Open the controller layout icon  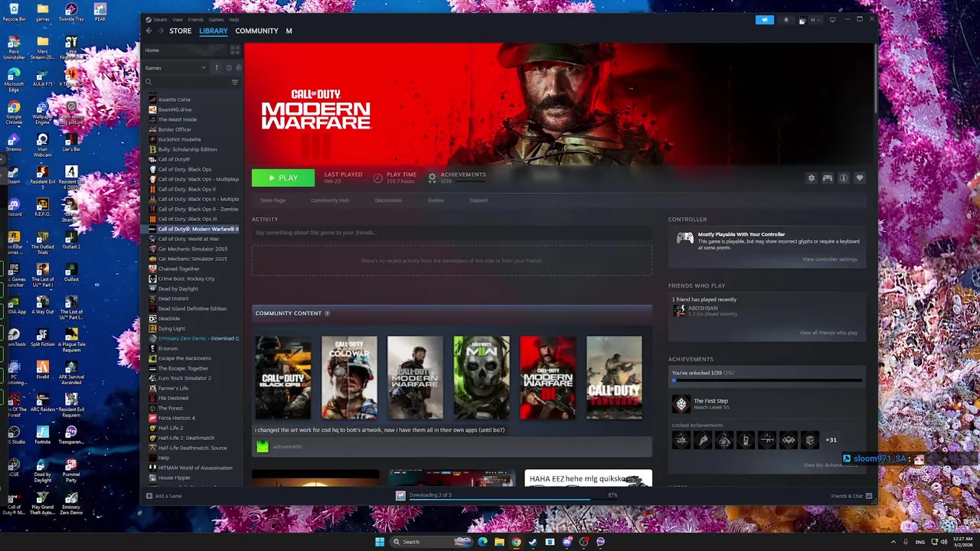tap(828, 178)
